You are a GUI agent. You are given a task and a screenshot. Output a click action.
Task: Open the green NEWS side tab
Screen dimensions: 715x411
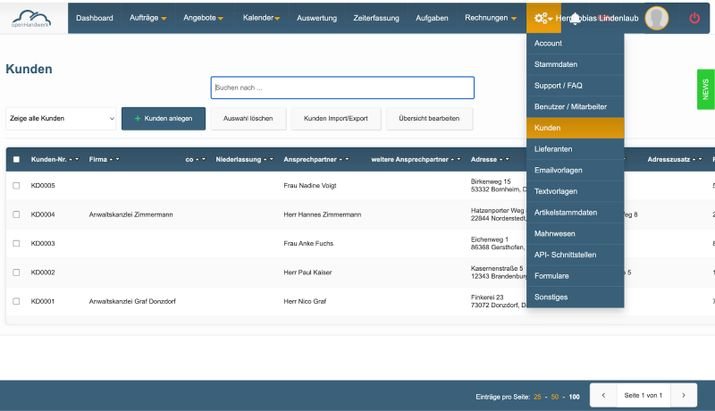pyautogui.click(x=705, y=89)
